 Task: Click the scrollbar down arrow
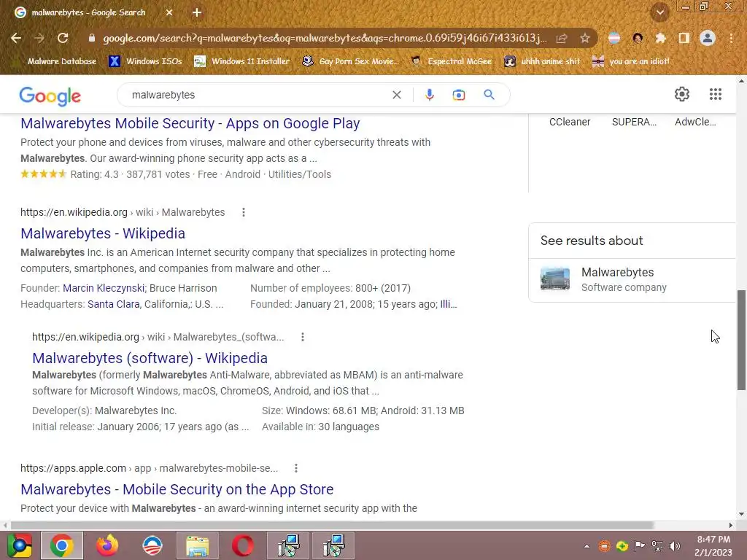741,514
